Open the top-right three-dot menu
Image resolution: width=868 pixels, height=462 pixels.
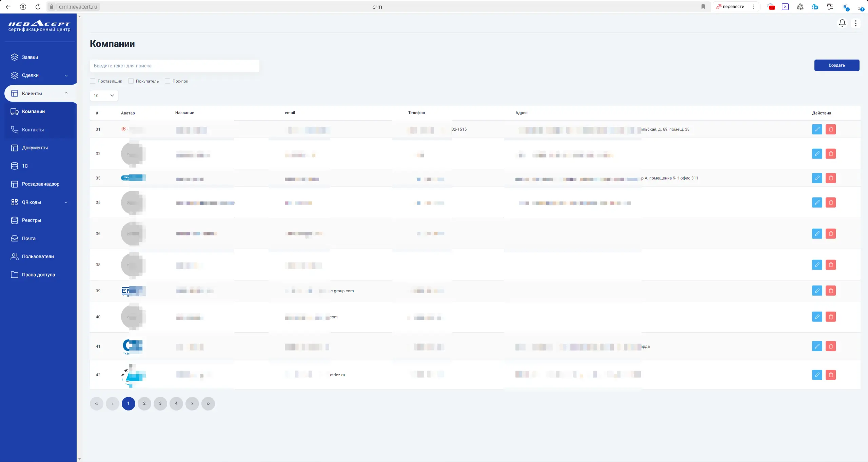click(856, 23)
